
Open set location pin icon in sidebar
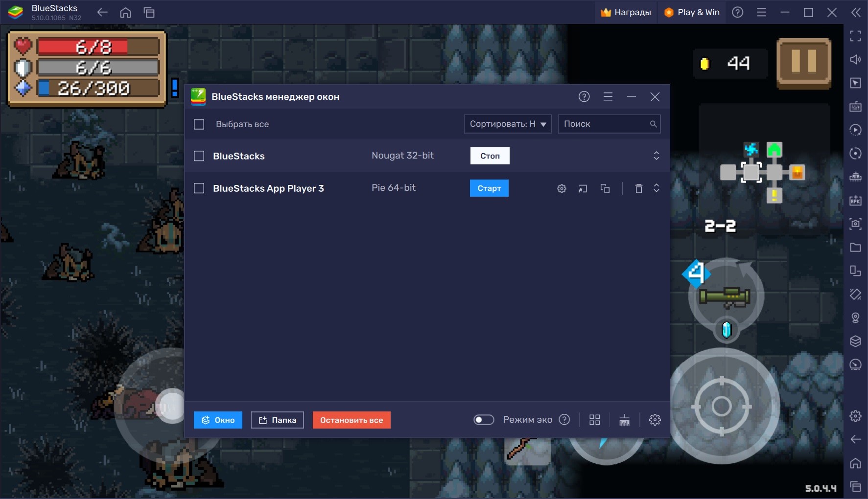coord(855,318)
